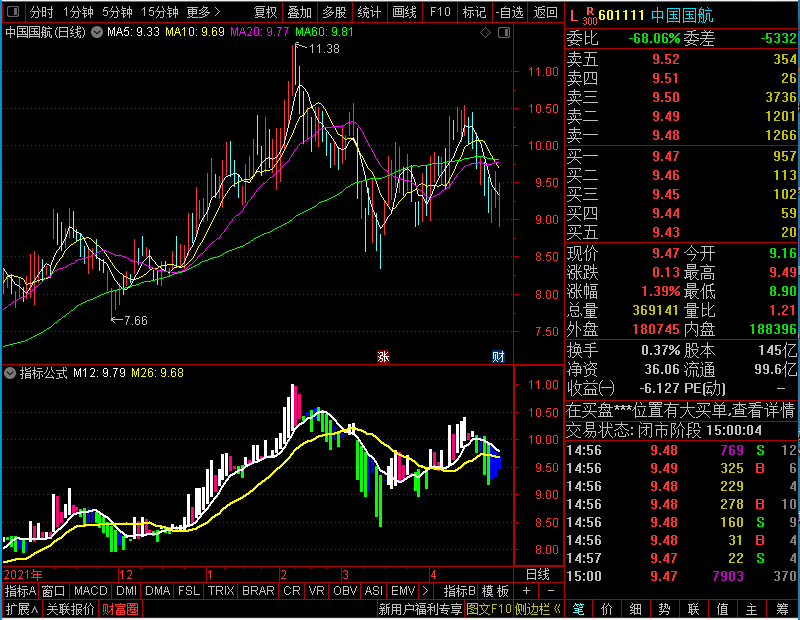The image size is (800, 620).
Task: Select the 1分钟 period
Action: tap(78, 12)
